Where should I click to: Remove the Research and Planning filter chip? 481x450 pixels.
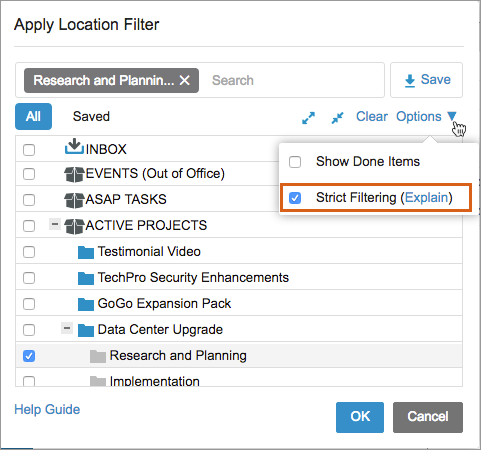184,80
